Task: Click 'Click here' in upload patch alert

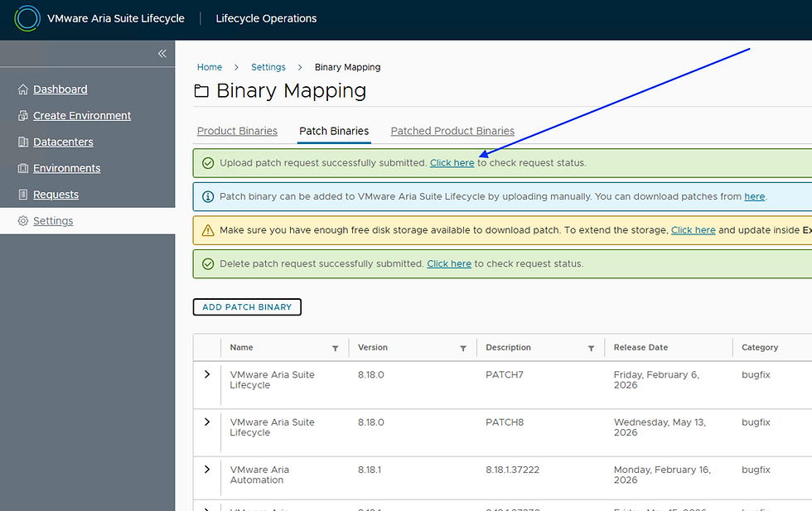Action: [x=452, y=163]
